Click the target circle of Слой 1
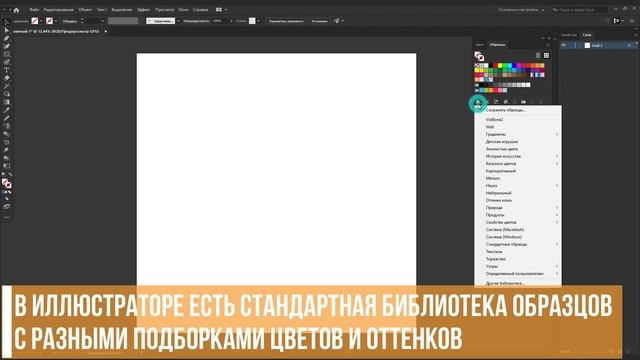Screen dimensions: 640x360 point(629,45)
